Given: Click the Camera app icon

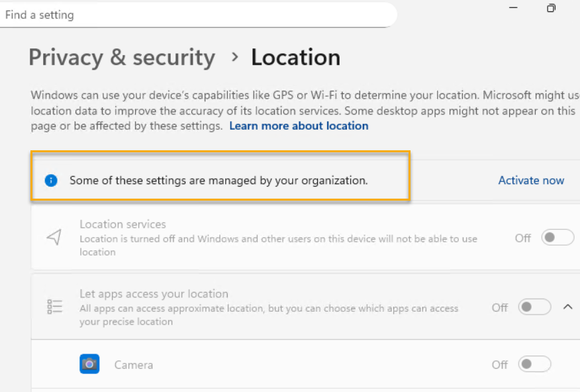Looking at the screenshot, I should tap(89, 364).
